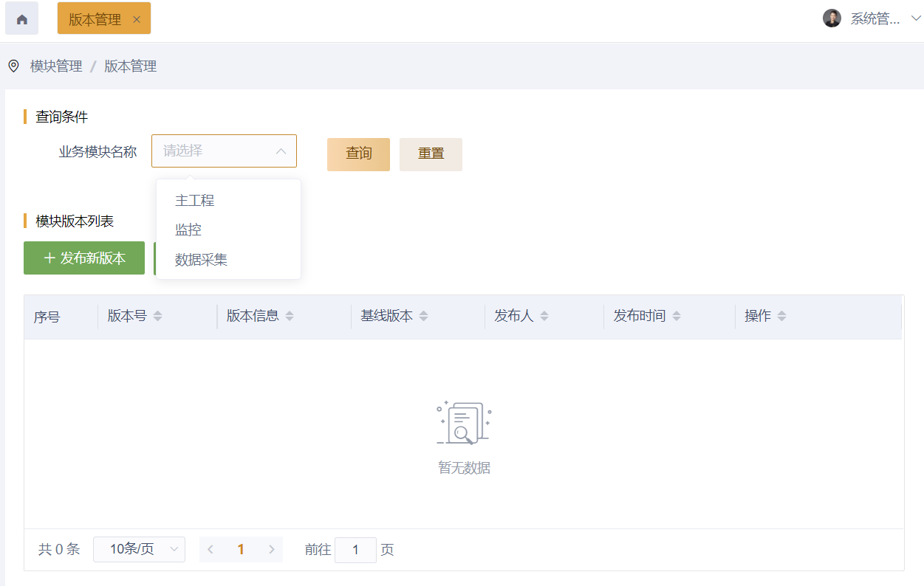924x586 pixels.
Task: Click the home icon tab
Action: coord(21,19)
